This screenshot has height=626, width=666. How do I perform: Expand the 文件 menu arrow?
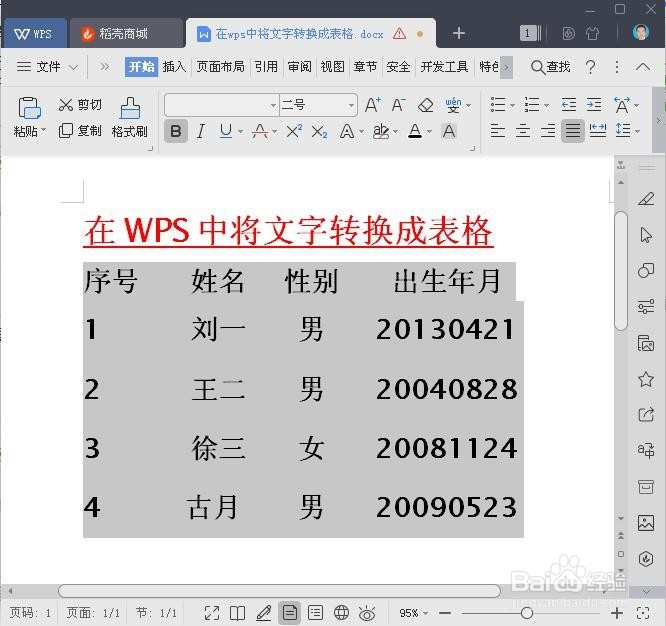pos(73,67)
